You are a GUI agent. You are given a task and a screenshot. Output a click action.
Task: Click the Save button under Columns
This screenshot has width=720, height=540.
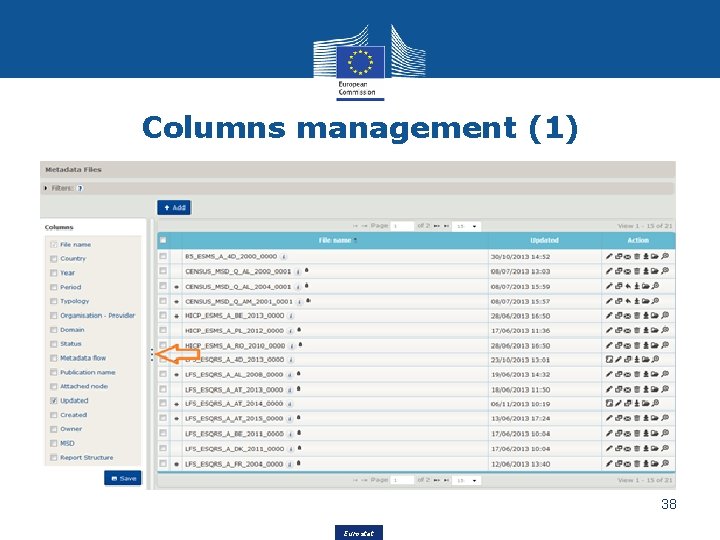(123, 478)
